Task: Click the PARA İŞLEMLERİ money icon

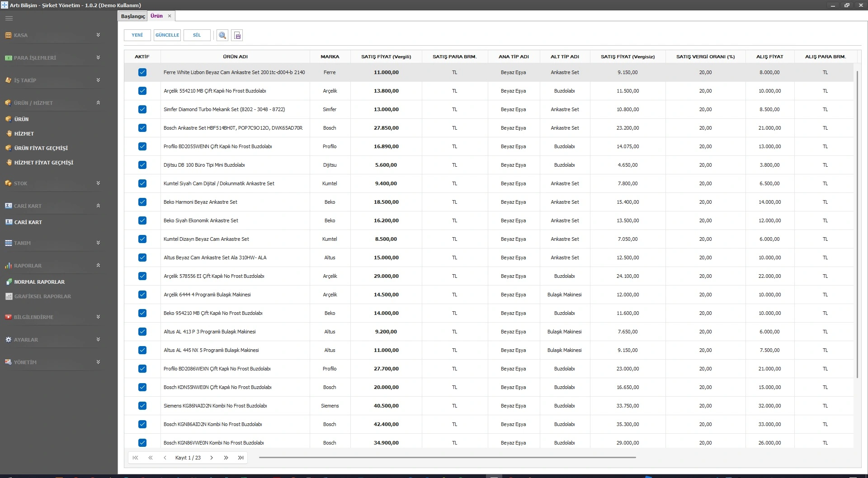Action: pyautogui.click(x=8, y=58)
